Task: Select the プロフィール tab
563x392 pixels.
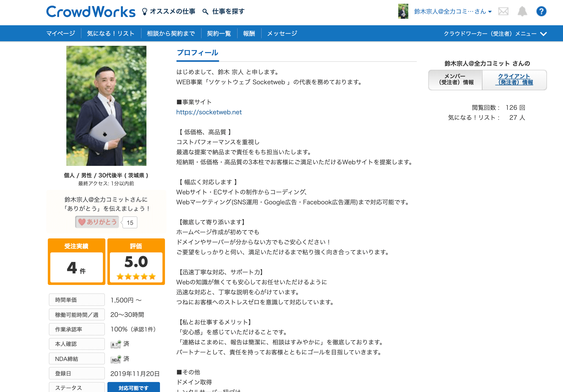Action: 198,53
